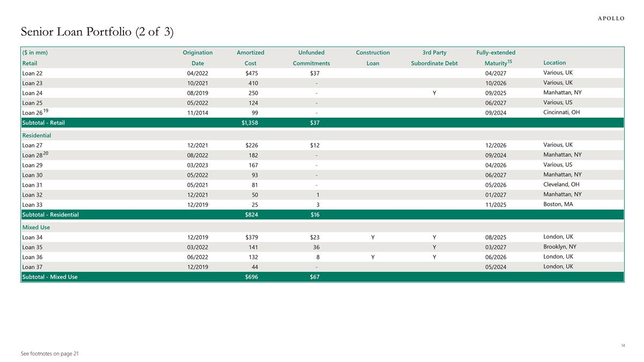Screen dimensions: 644x362
Task: Click the Construction Loan Y mark for Loan 36
Action: coord(372,257)
